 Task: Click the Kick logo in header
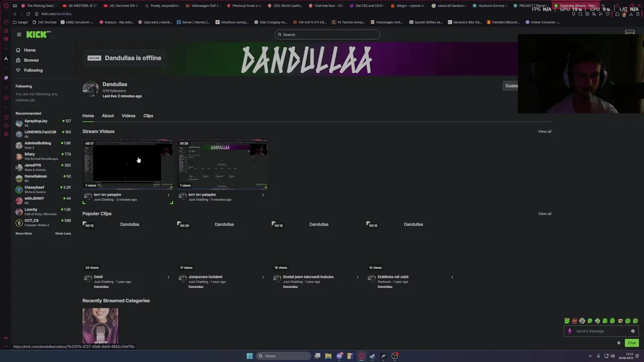tap(38, 34)
